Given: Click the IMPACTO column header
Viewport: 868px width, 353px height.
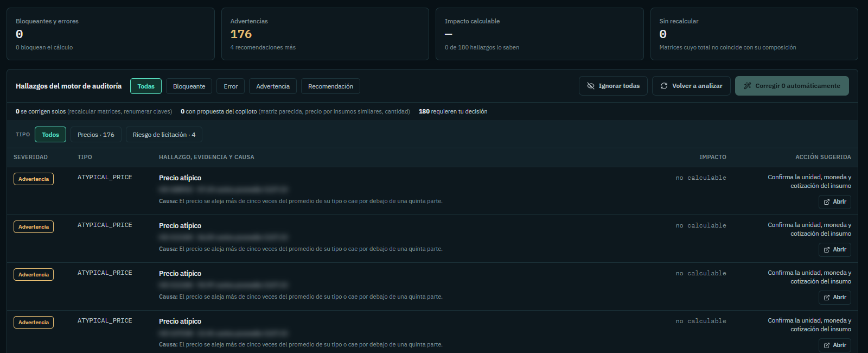Looking at the screenshot, I should point(713,157).
